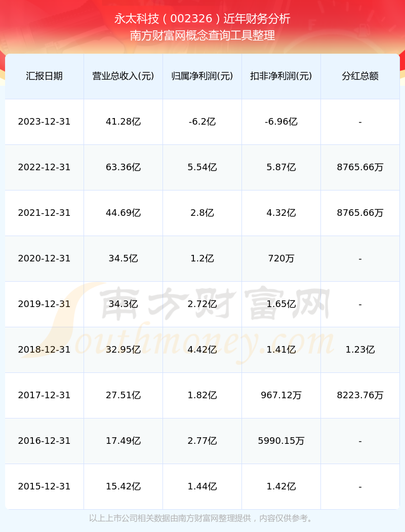Click the net profit value 2.77亿
The height and width of the screenshot is (532, 405).
click(202, 441)
